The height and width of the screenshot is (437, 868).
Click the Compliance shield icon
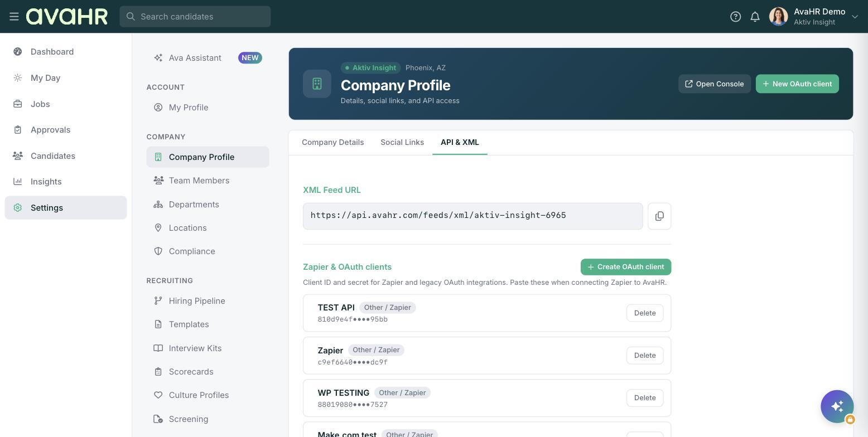[x=158, y=251]
